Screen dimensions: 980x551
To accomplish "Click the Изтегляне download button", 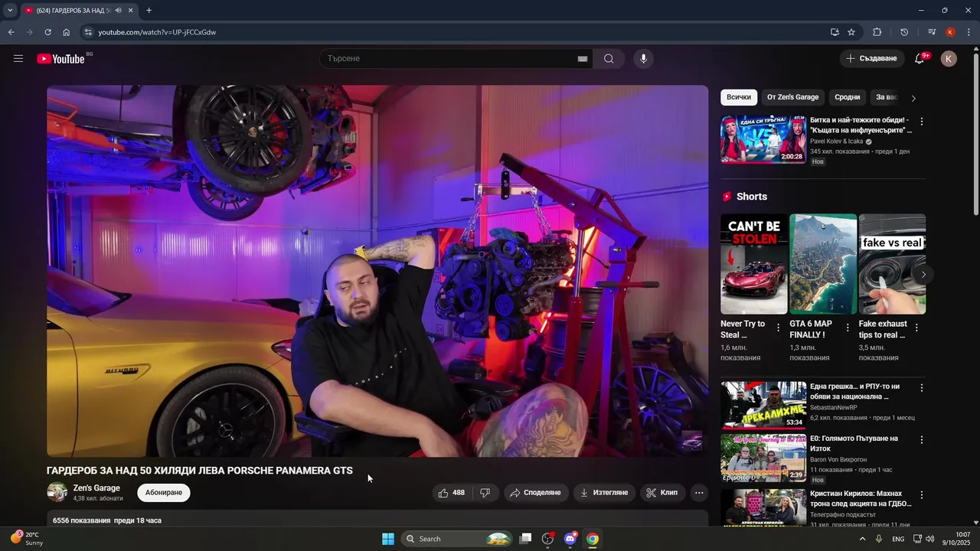I will [x=604, y=493].
